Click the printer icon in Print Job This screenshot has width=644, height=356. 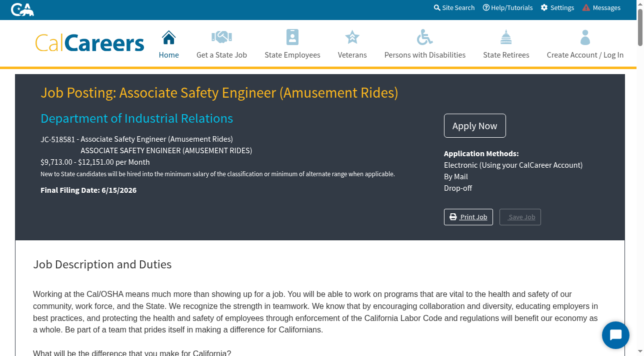tap(453, 217)
